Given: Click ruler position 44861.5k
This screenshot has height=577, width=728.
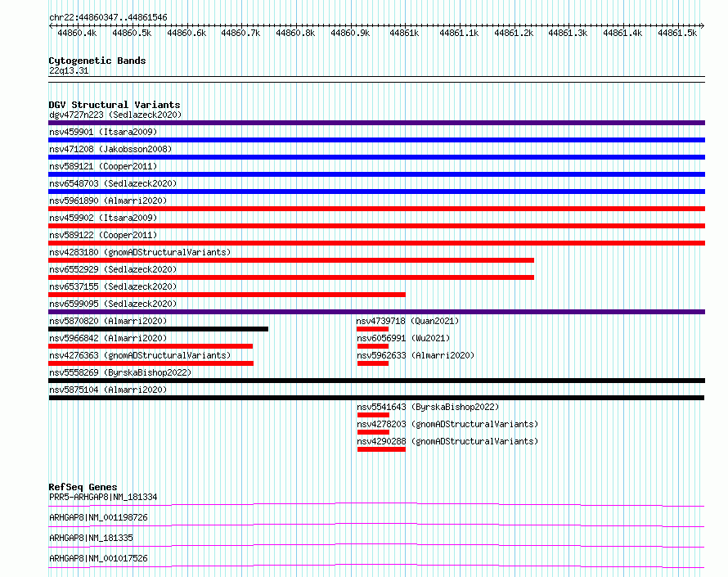Looking at the screenshot, I should (x=677, y=33).
